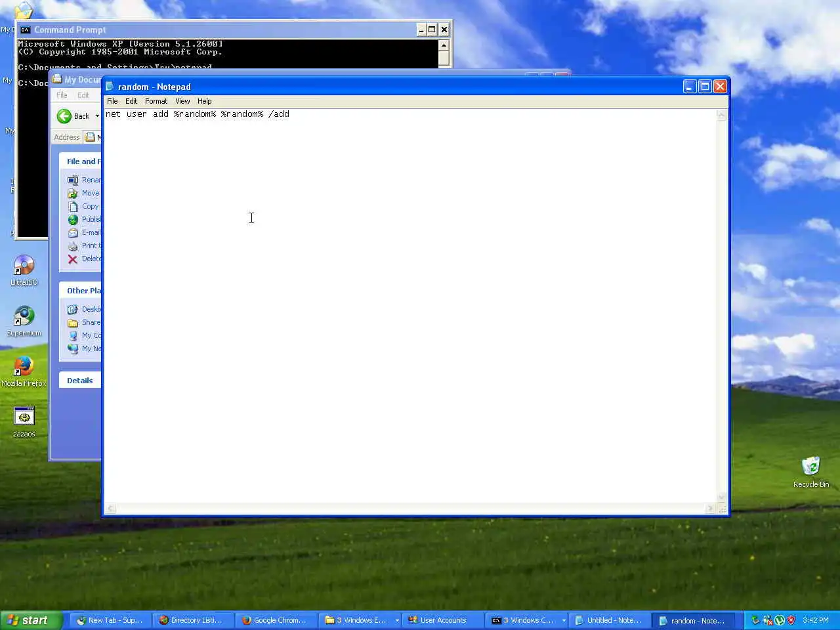This screenshot has height=630, width=840.
Task: Click the Print printer icon in Explorer sidebar
Action: pyautogui.click(x=73, y=245)
